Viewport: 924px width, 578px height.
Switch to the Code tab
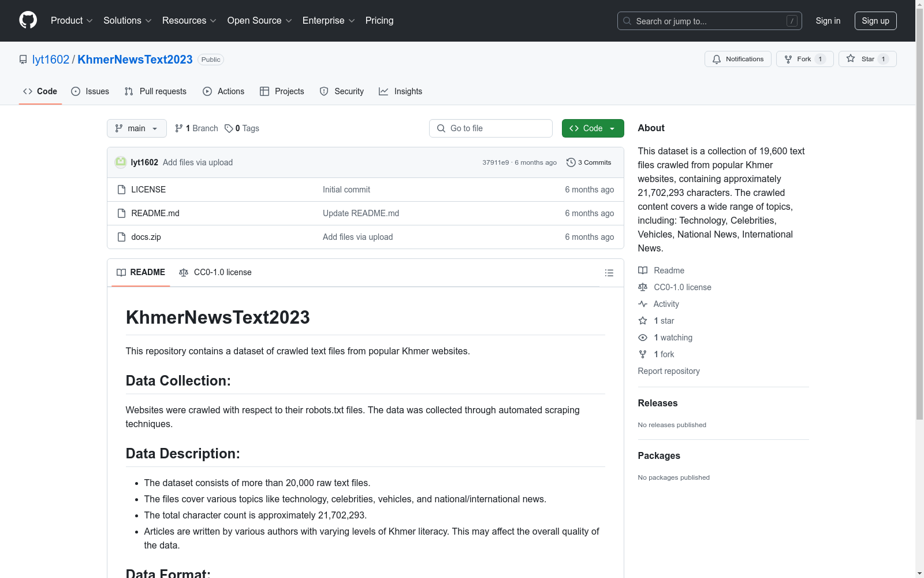click(40, 91)
